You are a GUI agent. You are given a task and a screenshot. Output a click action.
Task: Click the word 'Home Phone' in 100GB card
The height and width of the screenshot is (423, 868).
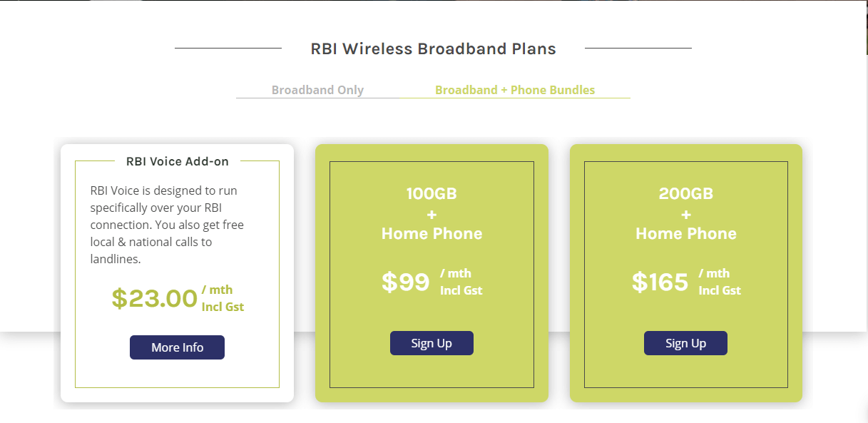click(x=432, y=233)
